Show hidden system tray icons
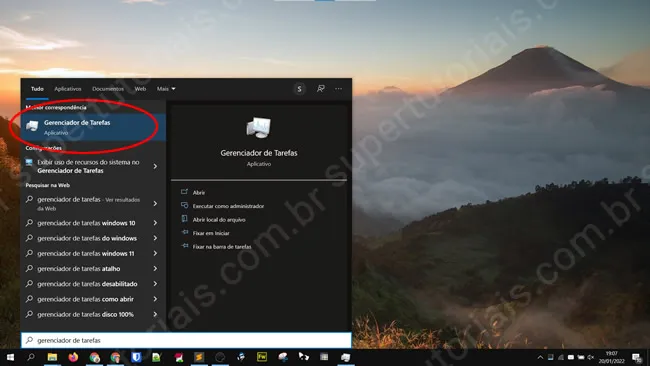Screen dimensions: 650x366 point(540,357)
